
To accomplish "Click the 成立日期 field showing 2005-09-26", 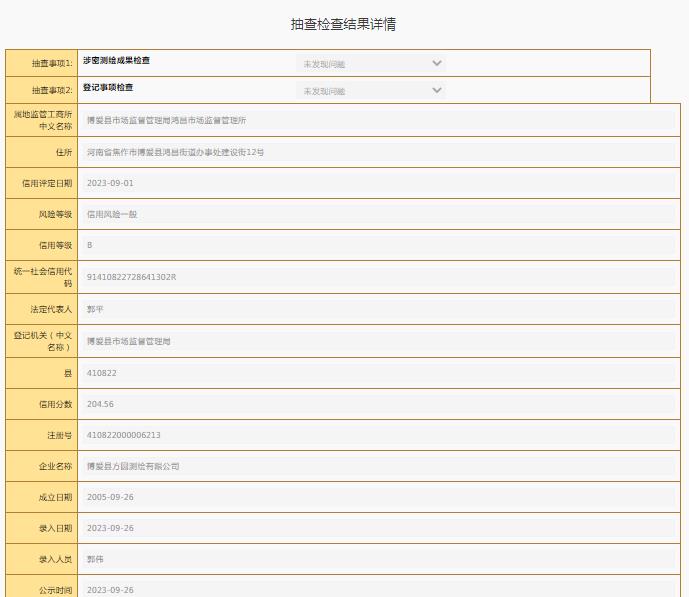I will (x=378, y=497).
